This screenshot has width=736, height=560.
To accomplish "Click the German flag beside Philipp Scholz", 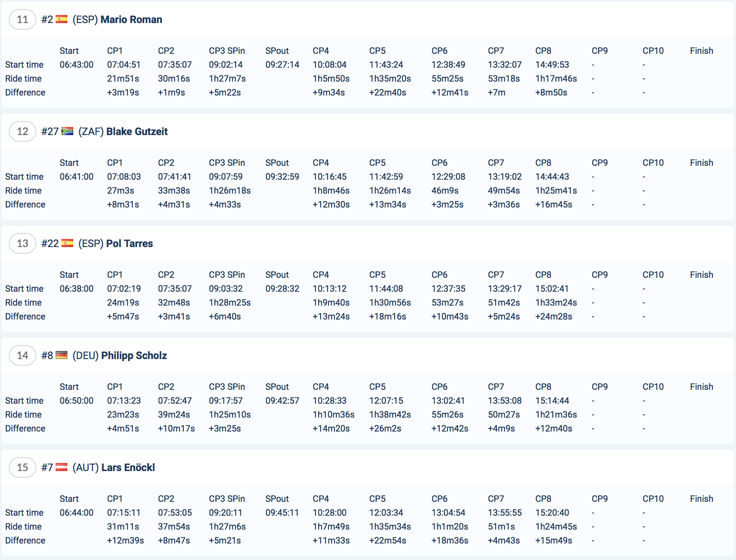I will click(x=62, y=355).
